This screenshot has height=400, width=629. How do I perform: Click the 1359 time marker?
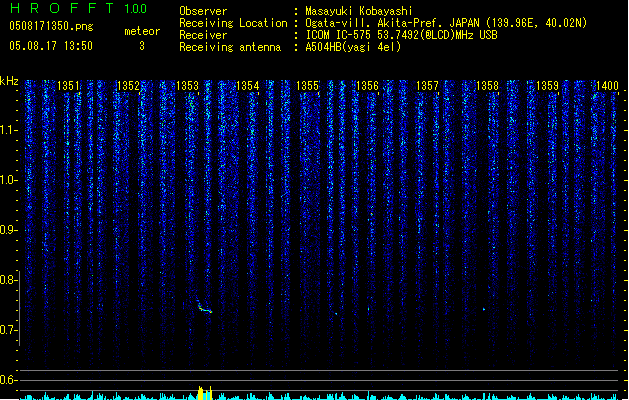[547, 86]
